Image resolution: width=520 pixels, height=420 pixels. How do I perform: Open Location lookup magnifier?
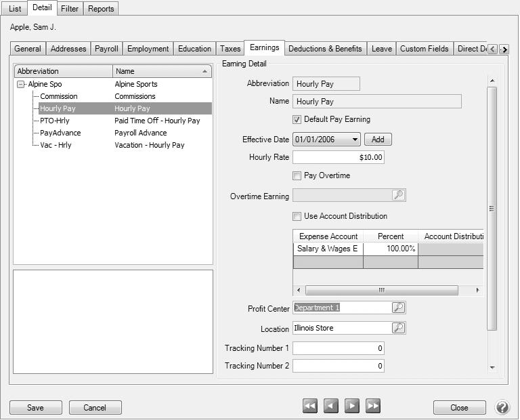tap(399, 328)
